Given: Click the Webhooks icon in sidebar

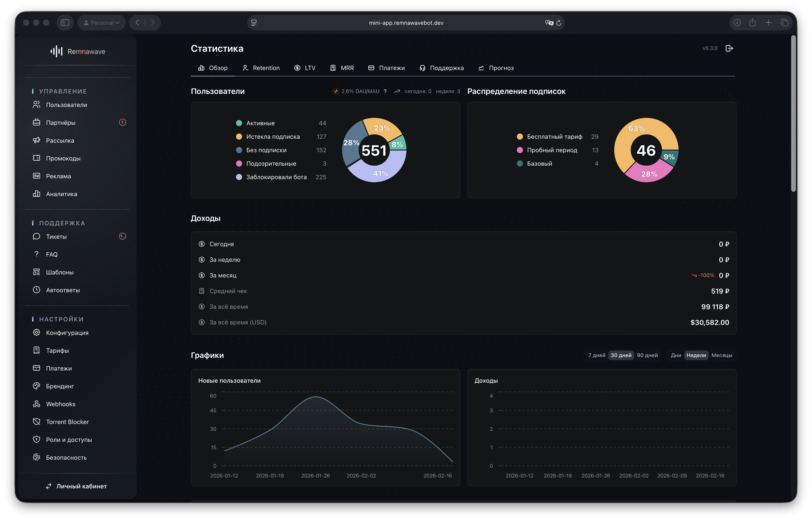Looking at the screenshot, I should pyautogui.click(x=37, y=404).
